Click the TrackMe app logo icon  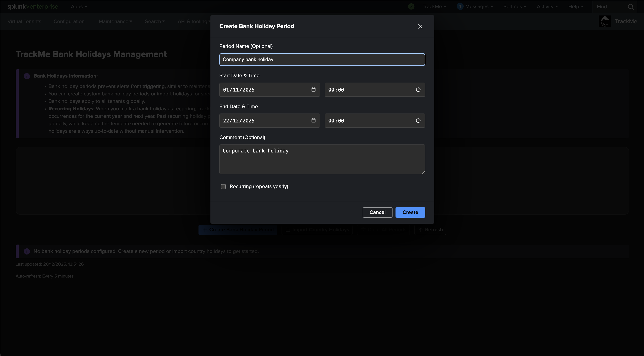pyautogui.click(x=604, y=21)
